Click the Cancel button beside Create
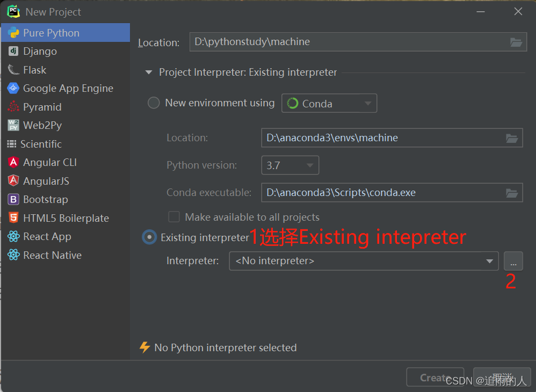This screenshot has height=392, width=536. tap(502, 377)
